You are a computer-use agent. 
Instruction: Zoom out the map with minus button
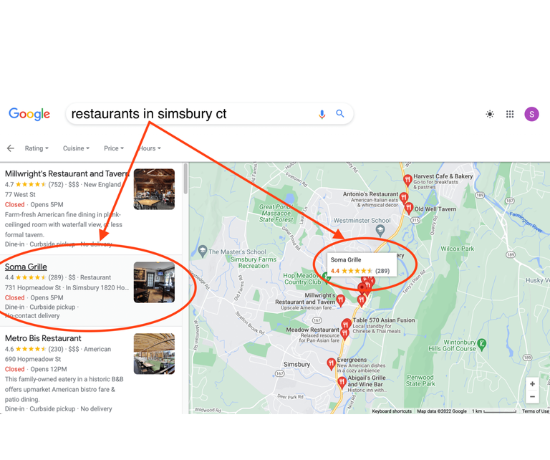(x=532, y=396)
